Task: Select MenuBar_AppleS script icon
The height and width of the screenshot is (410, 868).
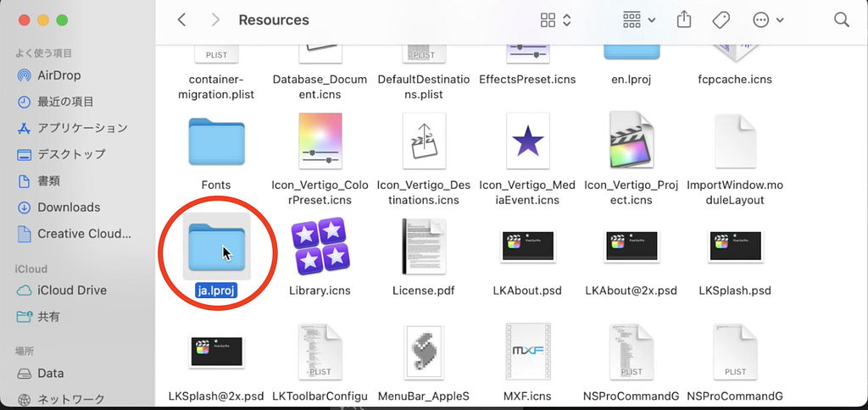Action: click(424, 352)
